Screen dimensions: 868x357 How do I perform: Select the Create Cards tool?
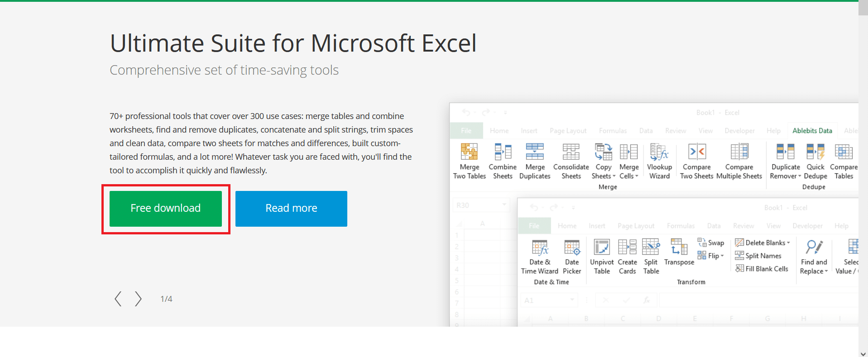point(627,257)
